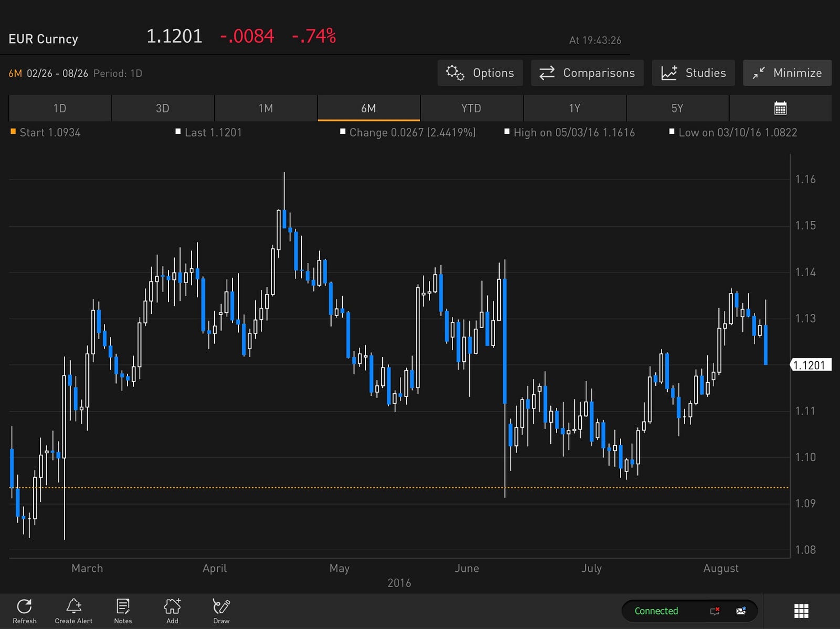Image resolution: width=840 pixels, height=629 pixels.
Task: Open Create Alert bell icon
Action: (73, 607)
